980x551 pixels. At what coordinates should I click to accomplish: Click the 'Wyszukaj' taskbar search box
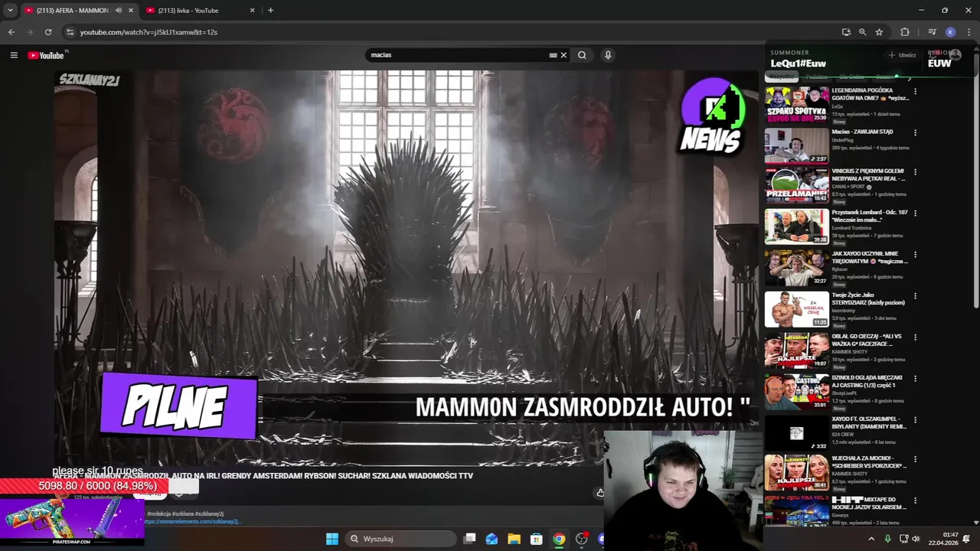click(x=400, y=539)
